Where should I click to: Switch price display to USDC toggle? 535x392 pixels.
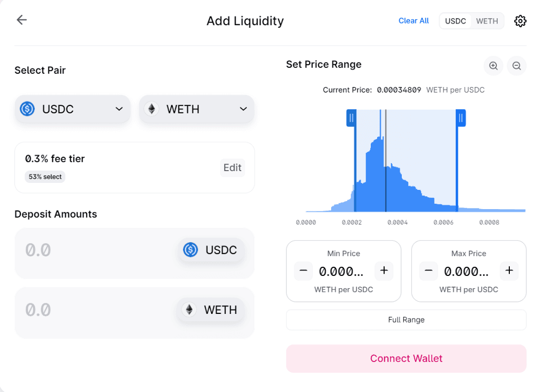click(455, 21)
